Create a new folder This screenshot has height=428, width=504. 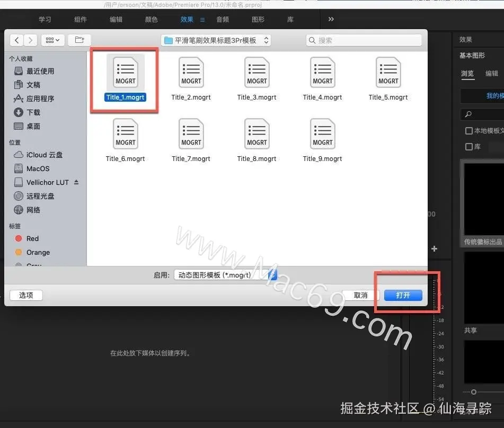point(79,40)
